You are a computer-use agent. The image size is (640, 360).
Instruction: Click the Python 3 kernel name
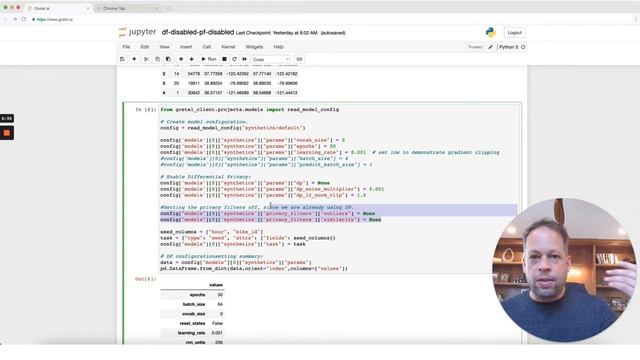pyautogui.click(x=508, y=47)
